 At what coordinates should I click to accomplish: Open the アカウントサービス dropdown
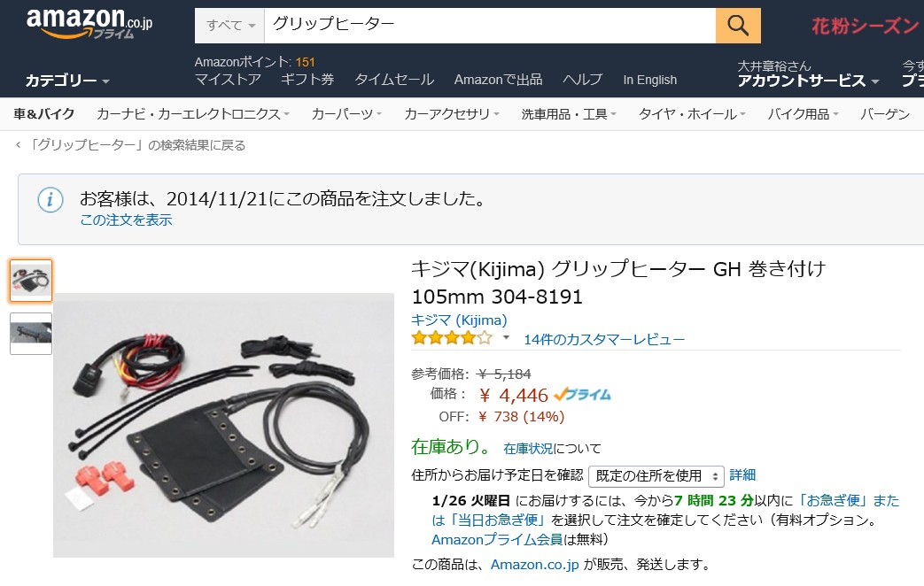(x=808, y=81)
